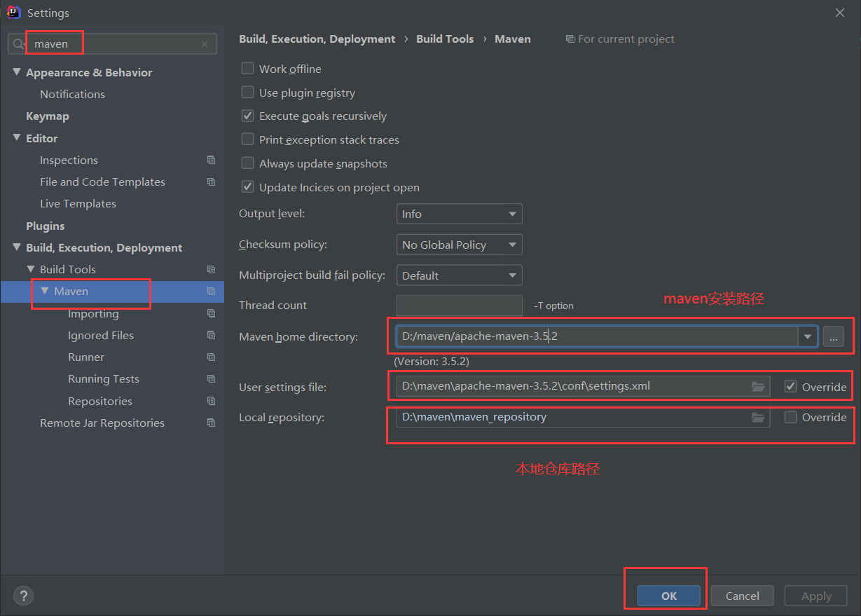Click Build, Execution, Deployment breadcrumb
The width and height of the screenshot is (861, 616).
pos(317,39)
